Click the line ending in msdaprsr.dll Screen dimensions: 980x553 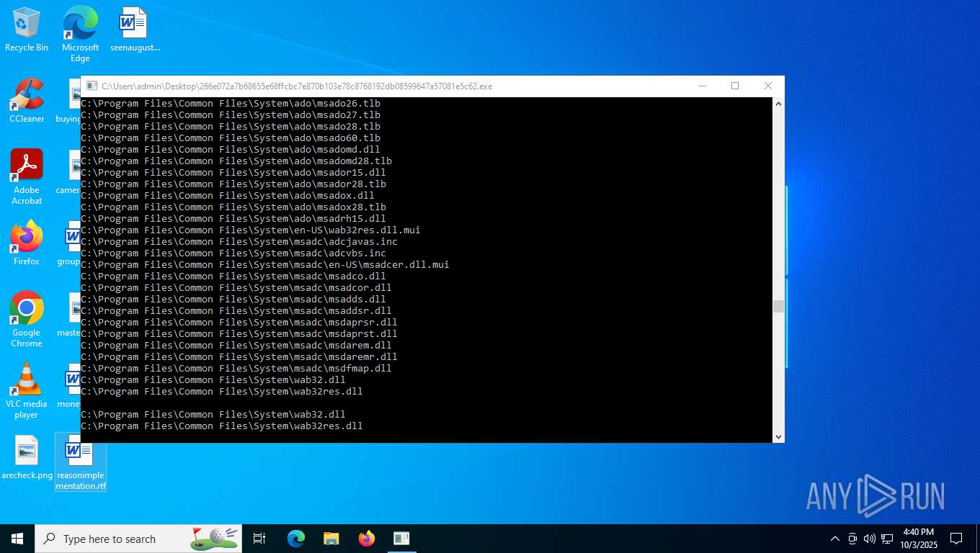[x=239, y=323]
